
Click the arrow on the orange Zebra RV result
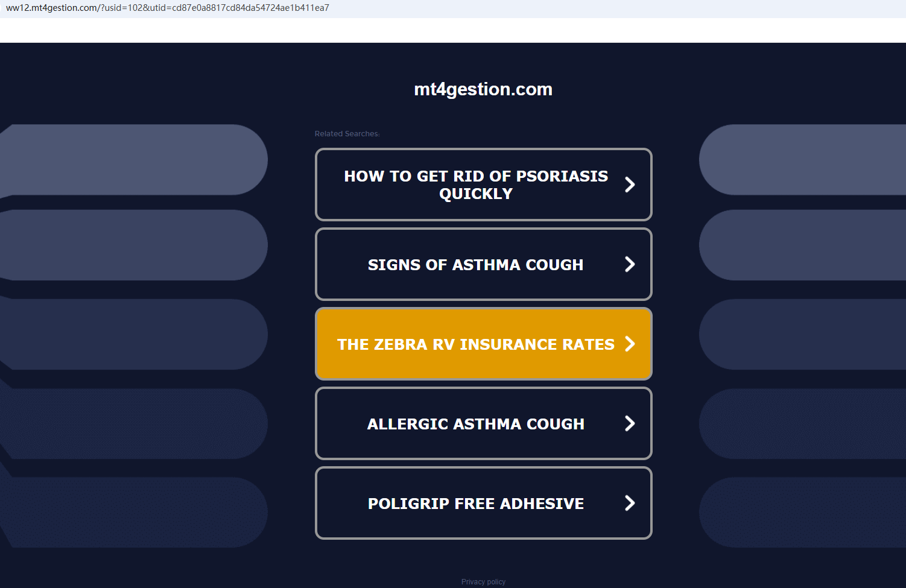click(x=630, y=344)
